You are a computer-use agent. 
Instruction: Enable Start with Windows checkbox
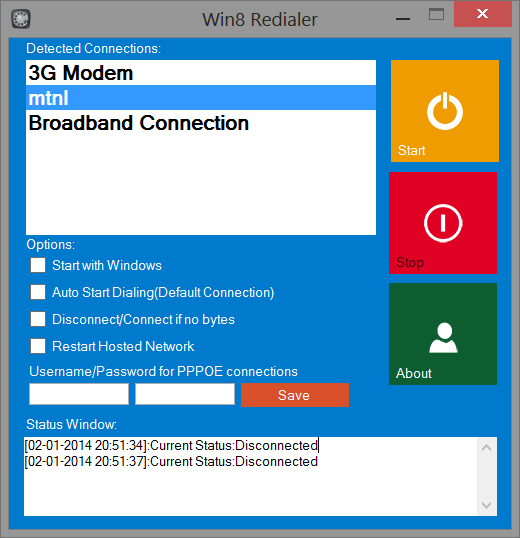38,265
